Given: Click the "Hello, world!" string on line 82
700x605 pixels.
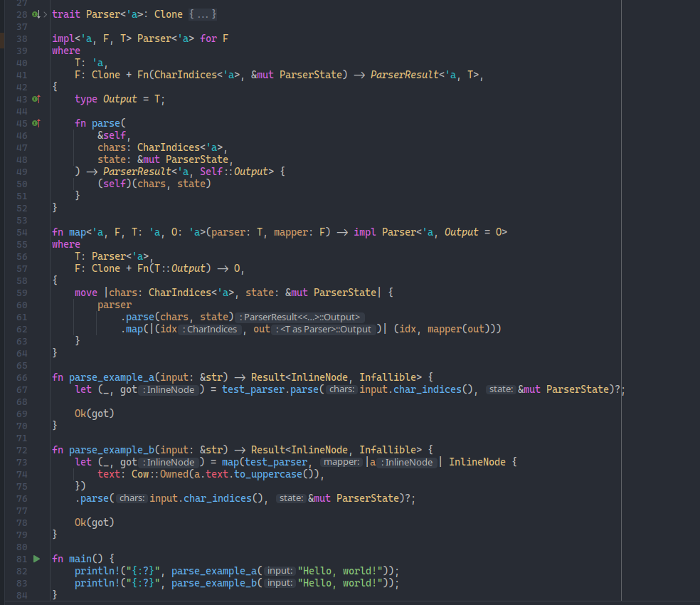Looking at the screenshot, I should pyautogui.click(x=340, y=571).
